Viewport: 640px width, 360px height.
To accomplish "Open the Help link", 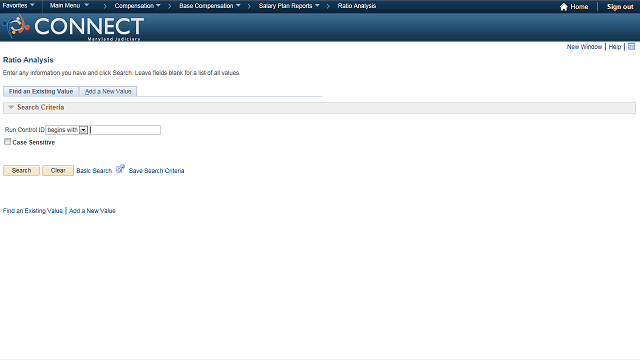I will pos(615,47).
